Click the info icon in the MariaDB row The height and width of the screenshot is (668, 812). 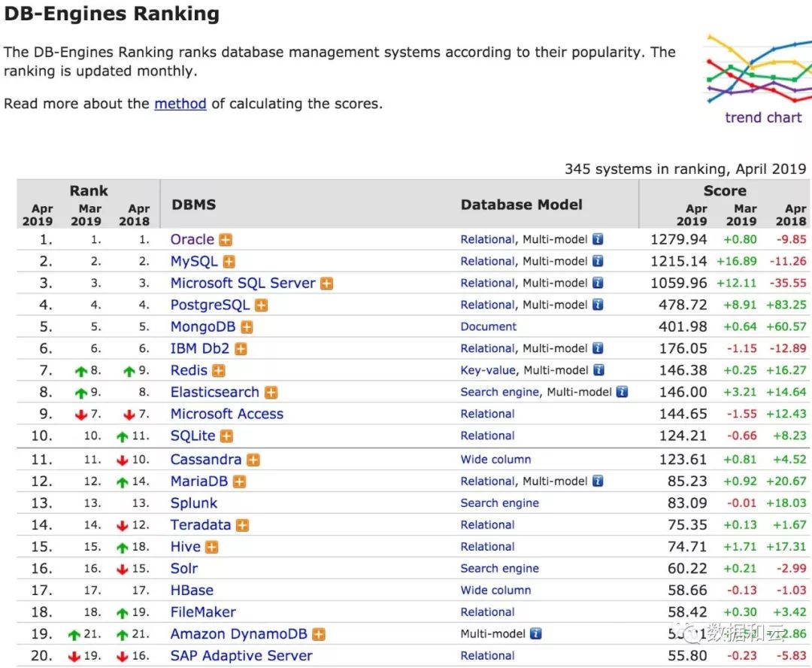click(x=598, y=481)
